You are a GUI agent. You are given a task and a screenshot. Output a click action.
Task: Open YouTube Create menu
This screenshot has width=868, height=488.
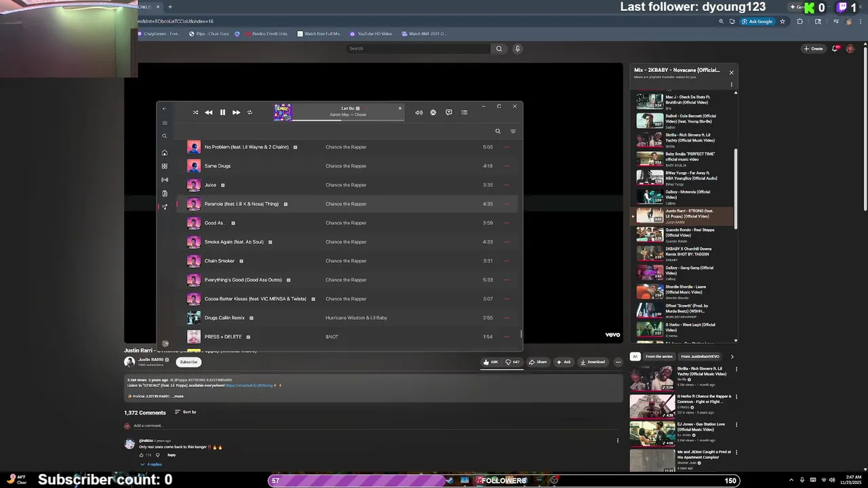[x=813, y=49]
